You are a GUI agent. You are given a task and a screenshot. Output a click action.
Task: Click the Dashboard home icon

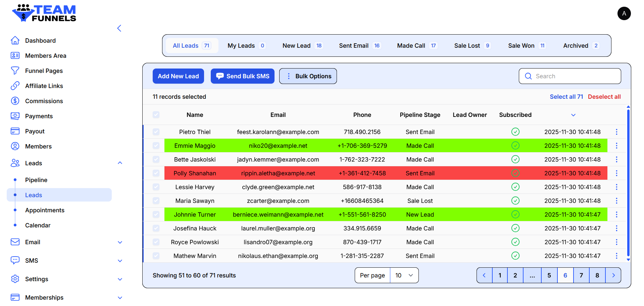pos(15,41)
